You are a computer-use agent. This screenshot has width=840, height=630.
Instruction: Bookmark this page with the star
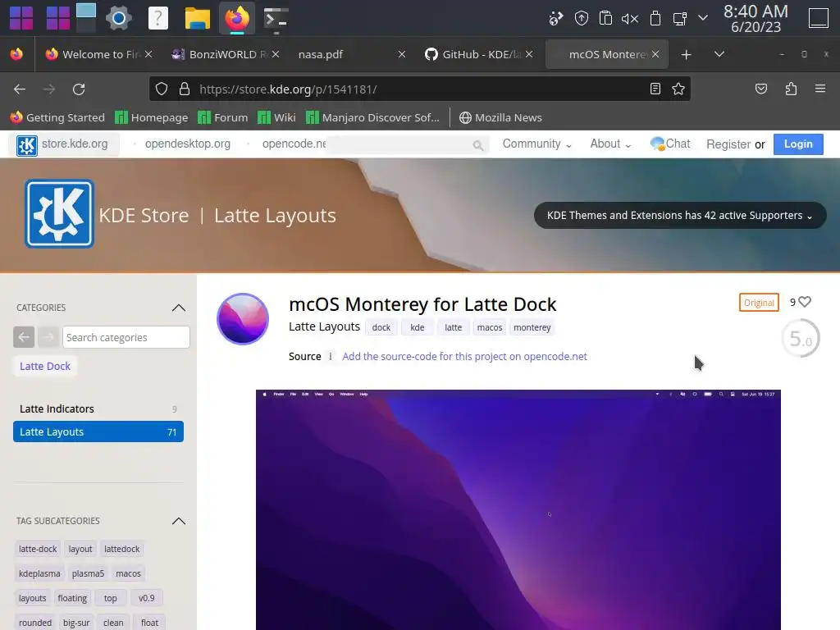[x=678, y=89]
